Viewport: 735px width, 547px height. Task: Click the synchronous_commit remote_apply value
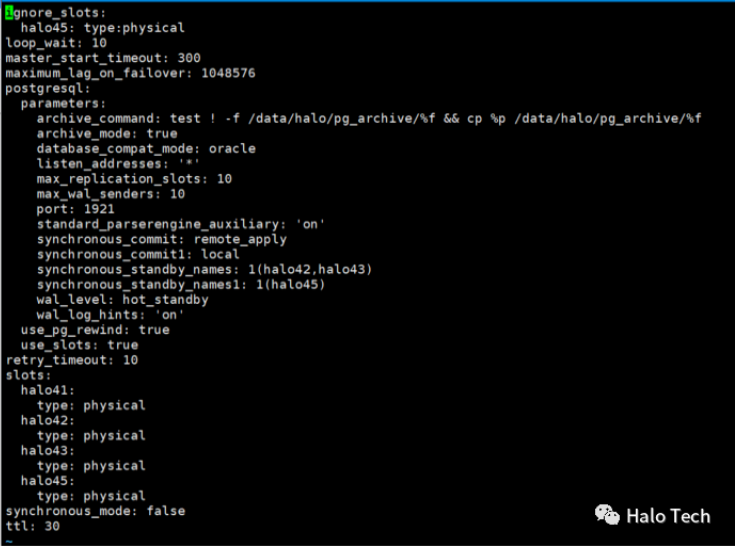240,240
